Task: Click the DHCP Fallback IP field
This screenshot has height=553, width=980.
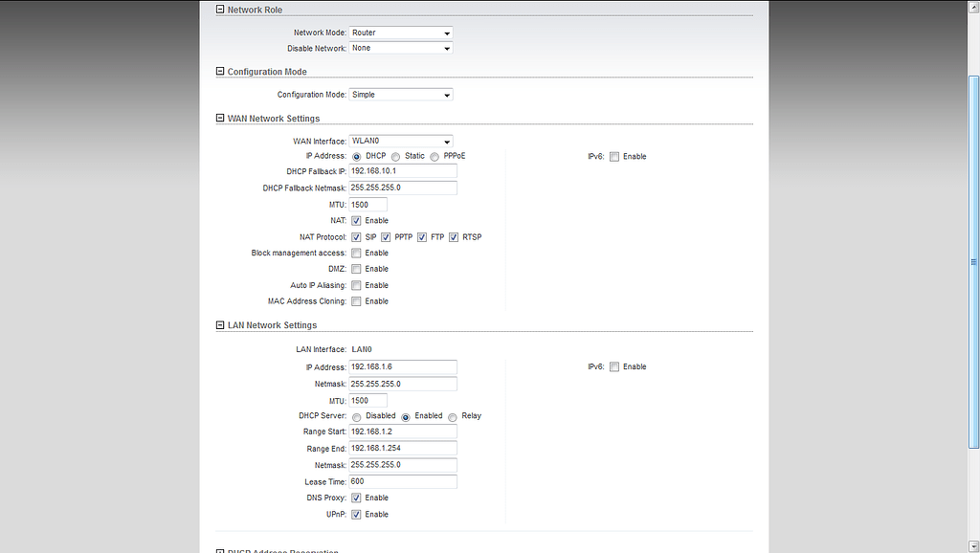Action: point(402,171)
